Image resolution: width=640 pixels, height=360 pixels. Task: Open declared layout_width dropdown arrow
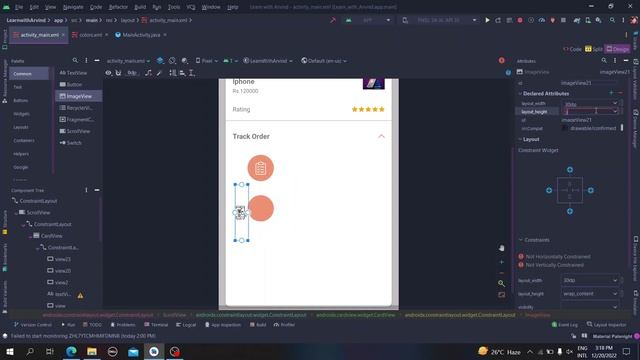pyautogui.click(x=615, y=104)
